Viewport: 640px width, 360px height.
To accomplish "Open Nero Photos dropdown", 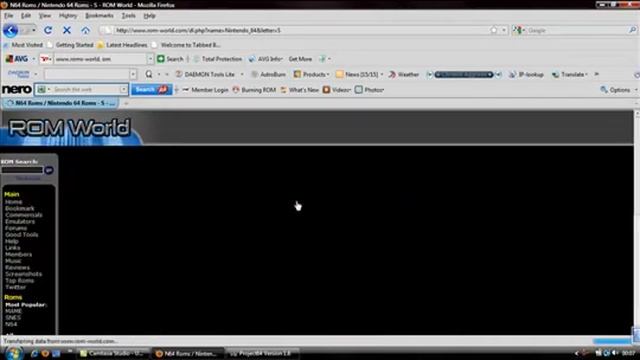I will click(x=369, y=90).
